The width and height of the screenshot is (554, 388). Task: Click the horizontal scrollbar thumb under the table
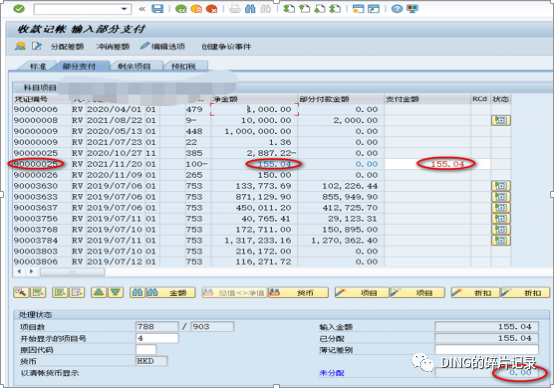tap(72, 272)
